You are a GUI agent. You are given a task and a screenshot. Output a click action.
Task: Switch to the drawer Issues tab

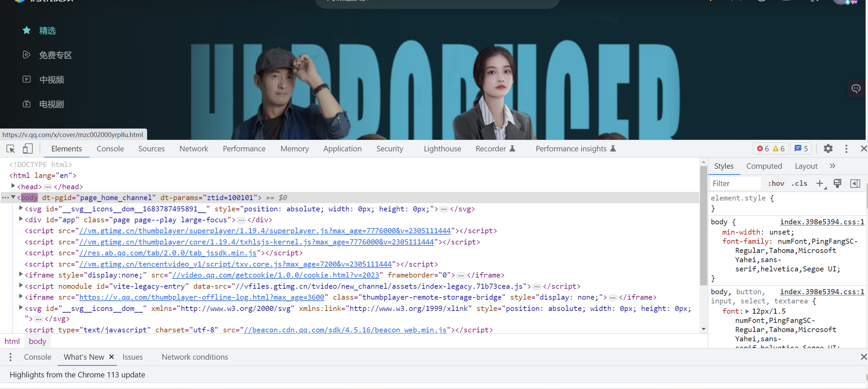pyautogui.click(x=132, y=357)
